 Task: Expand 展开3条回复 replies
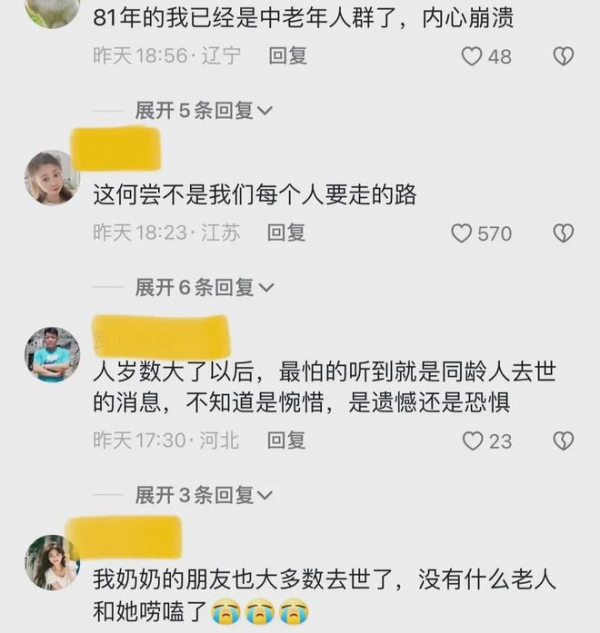coord(204,495)
